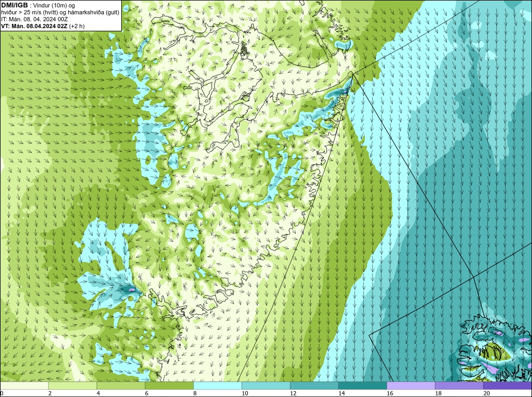
Task: Click the 12–14 m/s teal legend swatch
Action: (314, 385)
